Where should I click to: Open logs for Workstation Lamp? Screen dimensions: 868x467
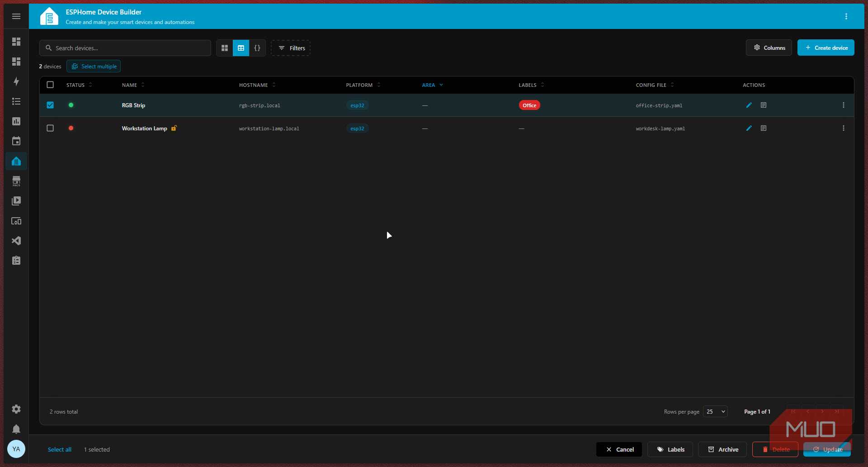(764, 128)
